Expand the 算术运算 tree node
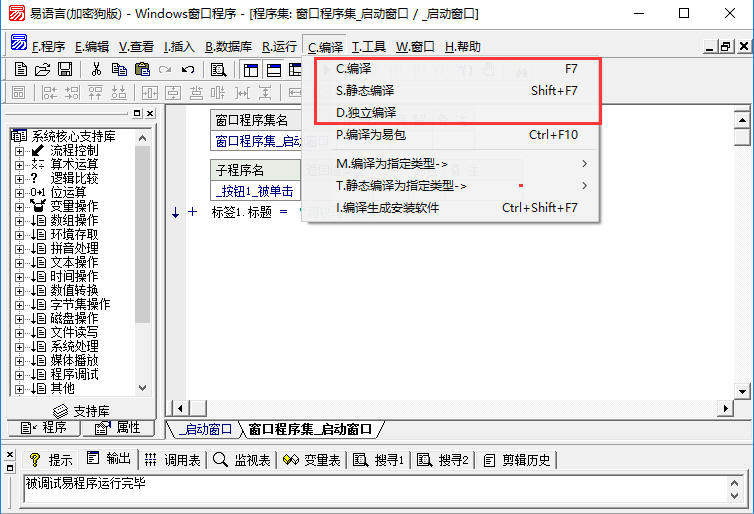Viewport: 754px width, 514px height. (x=20, y=164)
